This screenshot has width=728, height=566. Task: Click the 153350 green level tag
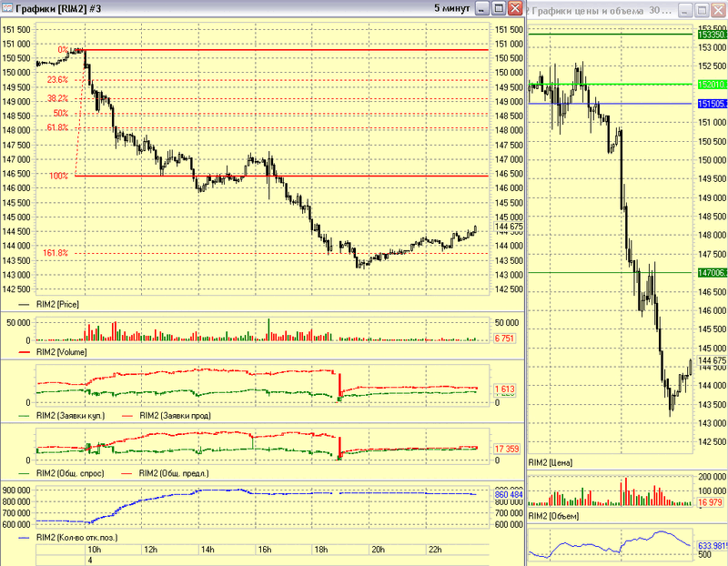pyautogui.click(x=713, y=35)
